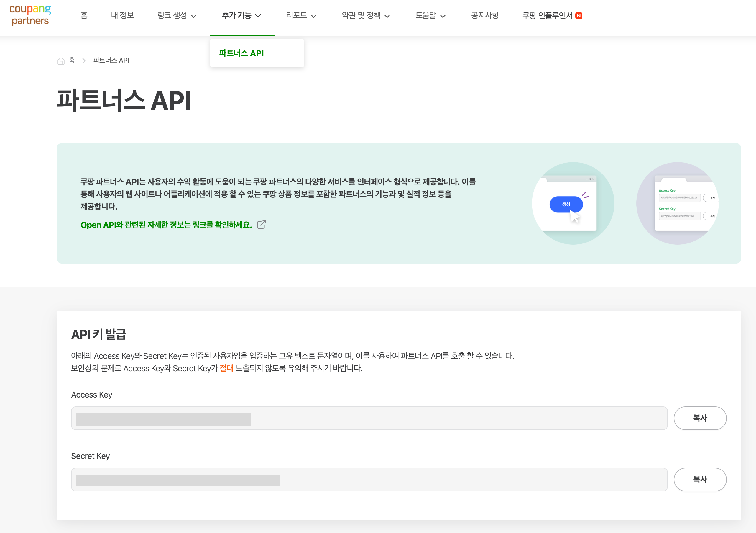Click the Secret Key input field
756x533 pixels.
(369, 479)
